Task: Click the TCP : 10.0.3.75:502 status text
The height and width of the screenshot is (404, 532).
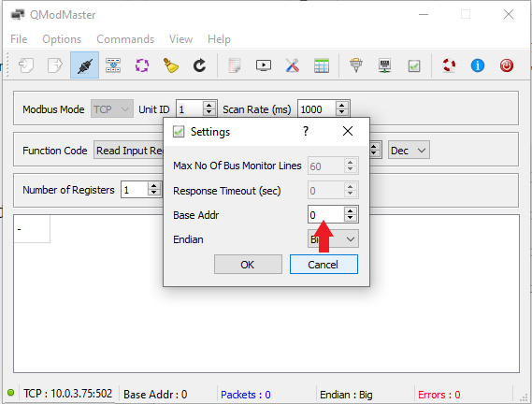Action: coord(68,394)
